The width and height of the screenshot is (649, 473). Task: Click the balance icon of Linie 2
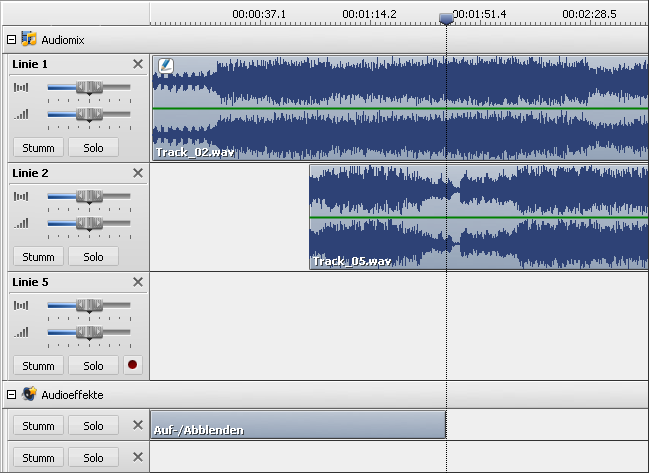coord(21,196)
